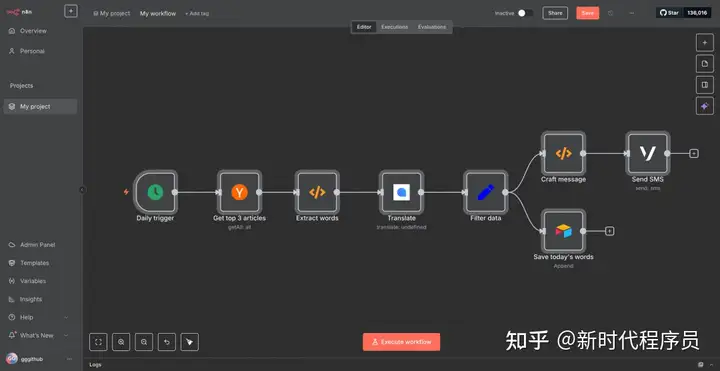Click the My workflow name field
720x371 pixels.
[x=158, y=14]
